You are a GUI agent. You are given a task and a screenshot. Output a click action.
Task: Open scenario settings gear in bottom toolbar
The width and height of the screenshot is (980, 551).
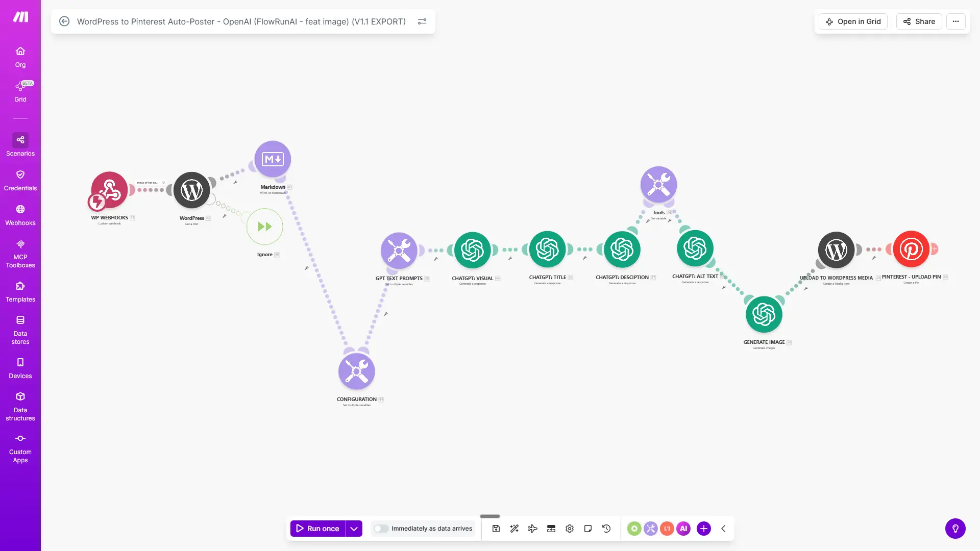(570, 529)
